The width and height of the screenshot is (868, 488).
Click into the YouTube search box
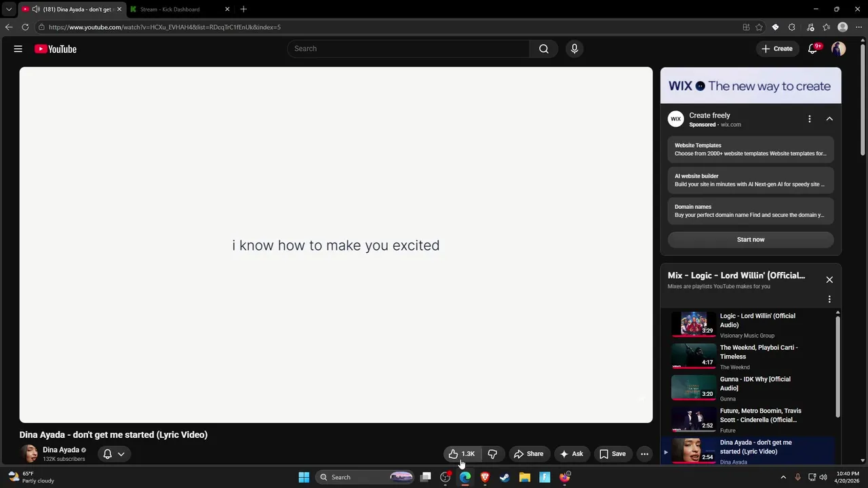point(409,49)
